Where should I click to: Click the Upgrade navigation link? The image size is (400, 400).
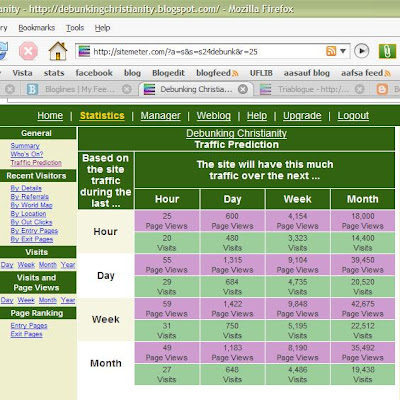pyautogui.click(x=302, y=116)
